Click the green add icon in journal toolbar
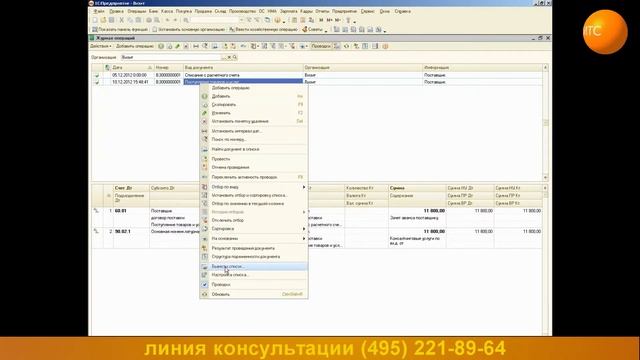Screen dimensions: 640x360 click(161, 46)
